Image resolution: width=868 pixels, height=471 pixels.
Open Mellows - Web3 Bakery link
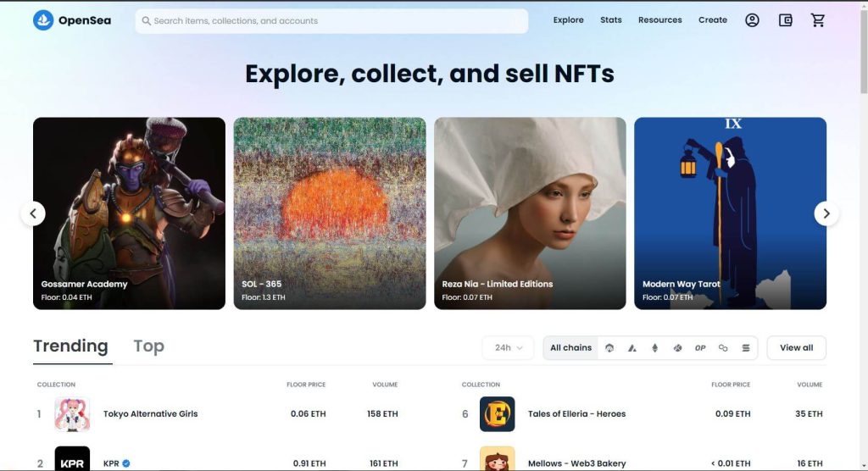click(576, 464)
